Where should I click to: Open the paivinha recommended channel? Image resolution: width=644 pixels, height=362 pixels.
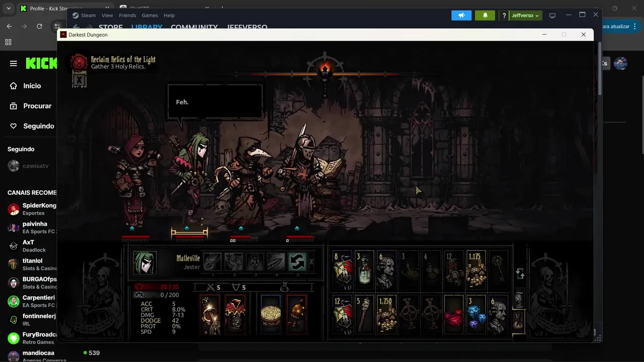click(32, 227)
